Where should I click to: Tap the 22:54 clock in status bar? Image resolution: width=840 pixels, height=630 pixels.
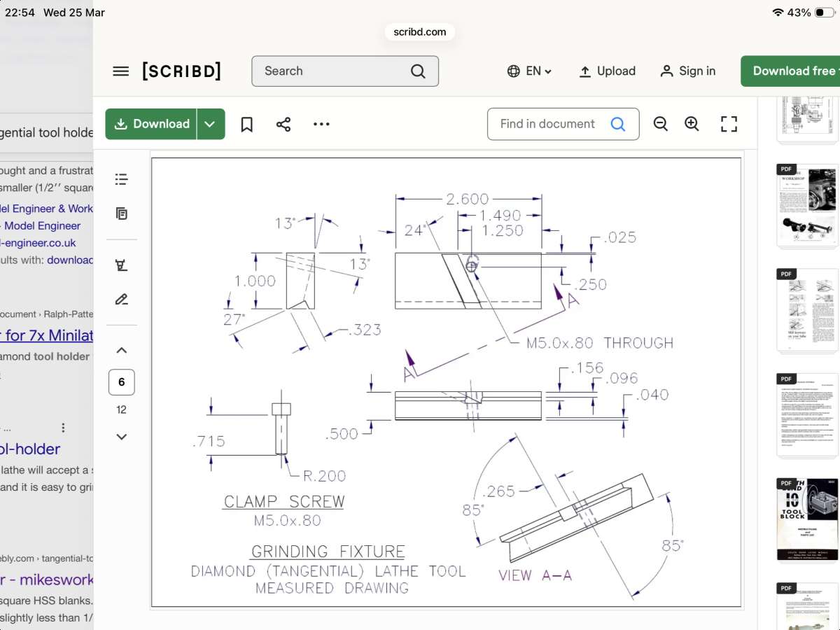coord(20,13)
